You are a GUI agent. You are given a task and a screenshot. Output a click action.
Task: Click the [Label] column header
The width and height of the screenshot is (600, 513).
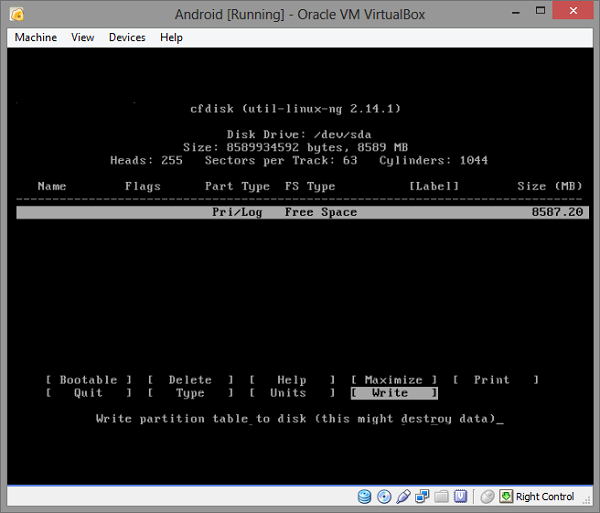point(434,186)
